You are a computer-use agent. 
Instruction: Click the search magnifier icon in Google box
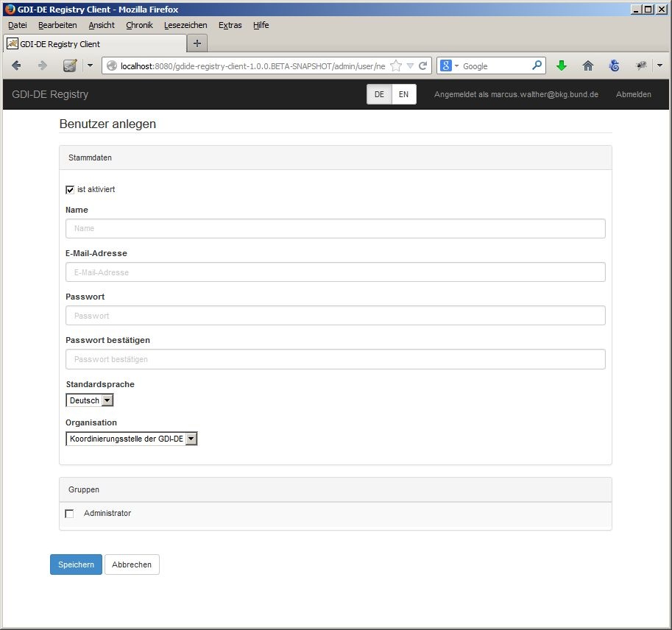(537, 66)
